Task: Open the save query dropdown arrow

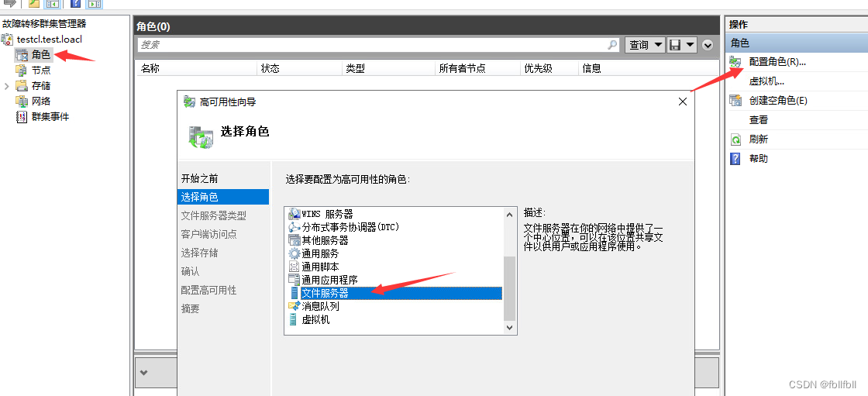Action: click(x=690, y=45)
